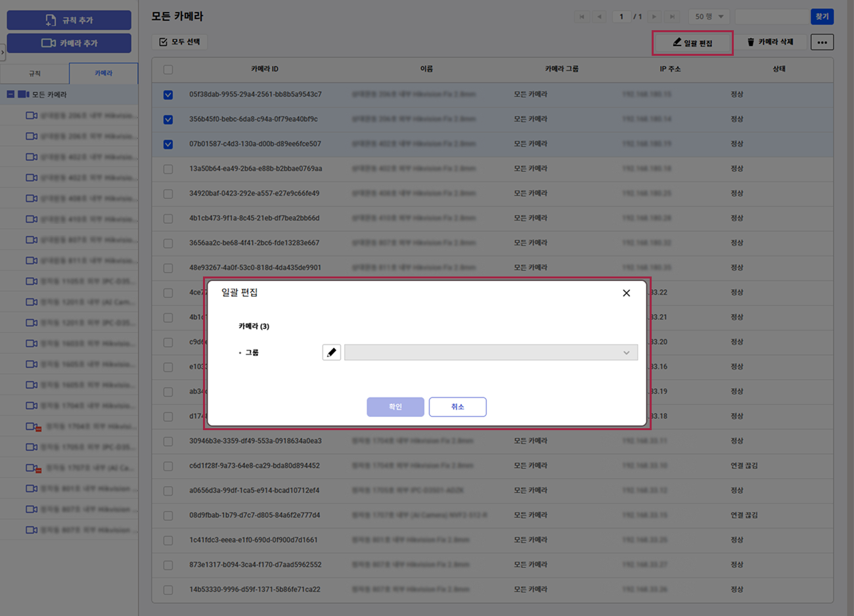Click the 찾기 search button
The height and width of the screenshot is (616, 854).
click(822, 16)
